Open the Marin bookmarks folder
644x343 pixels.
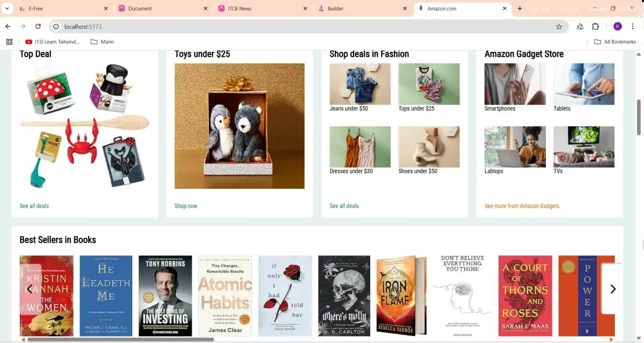102,42
